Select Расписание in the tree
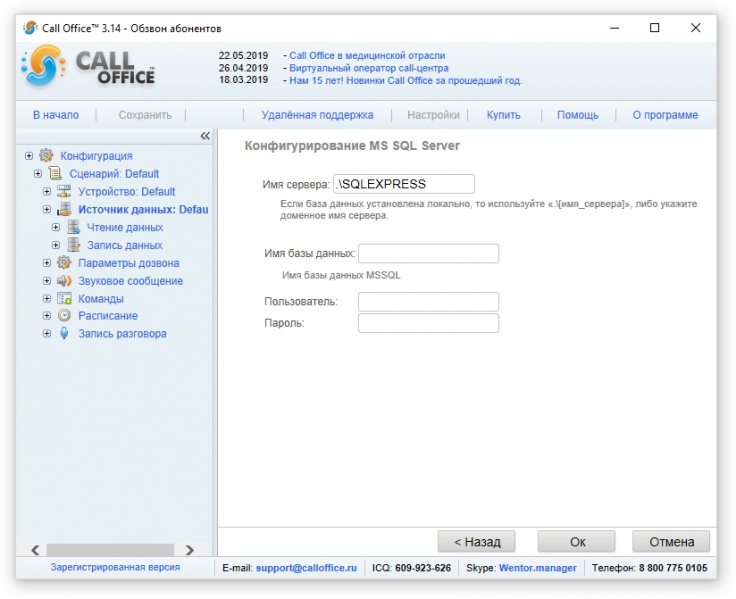736x599 pixels. coord(108,315)
